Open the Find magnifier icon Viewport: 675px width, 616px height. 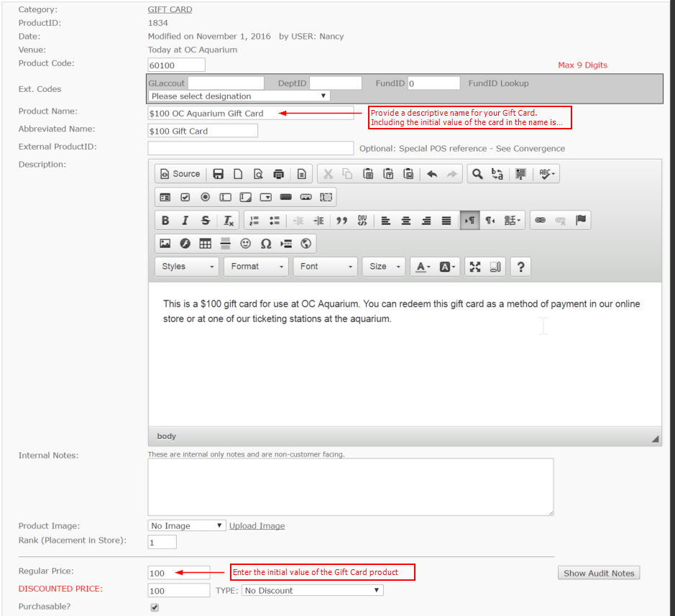477,174
